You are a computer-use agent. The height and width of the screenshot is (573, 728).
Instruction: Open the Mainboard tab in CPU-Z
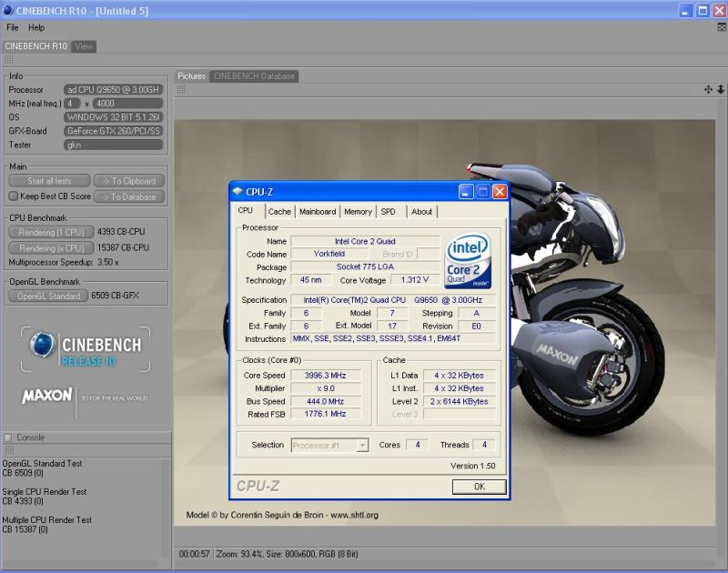pos(318,212)
